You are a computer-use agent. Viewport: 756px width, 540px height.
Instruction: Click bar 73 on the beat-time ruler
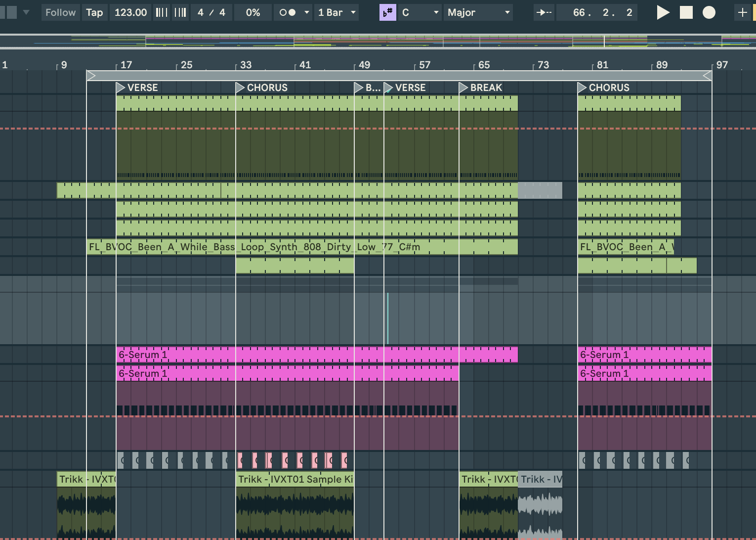point(543,65)
